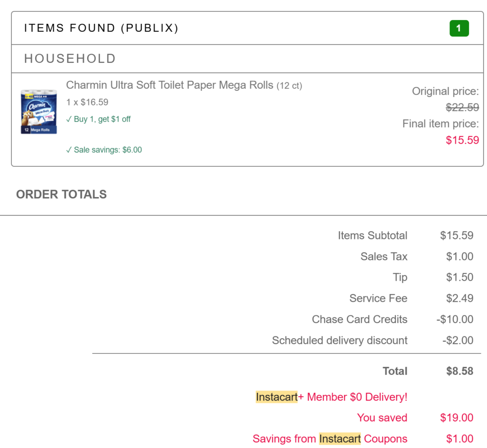Select the Scheduled delivery discount label
This screenshot has height=448, width=487.
click(x=340, y=340)
